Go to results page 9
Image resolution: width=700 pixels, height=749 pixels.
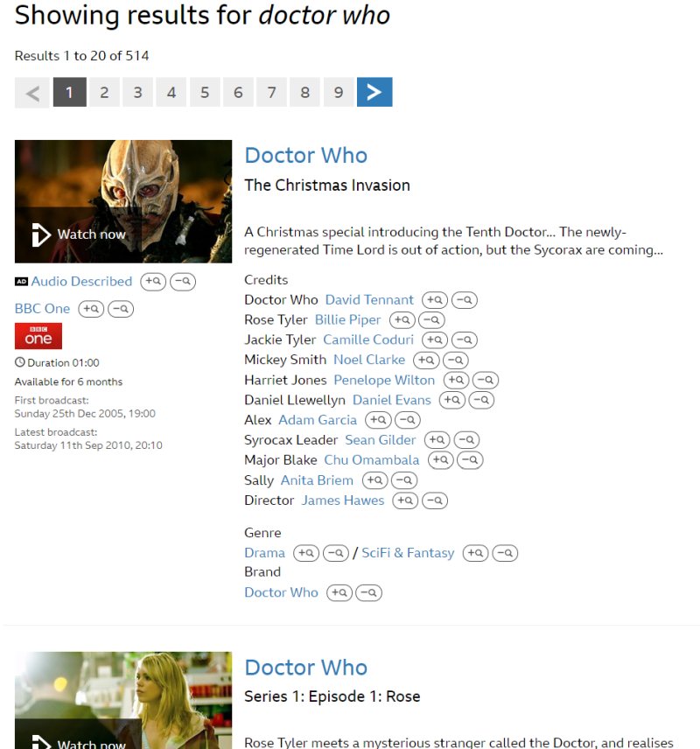[339, 92]
